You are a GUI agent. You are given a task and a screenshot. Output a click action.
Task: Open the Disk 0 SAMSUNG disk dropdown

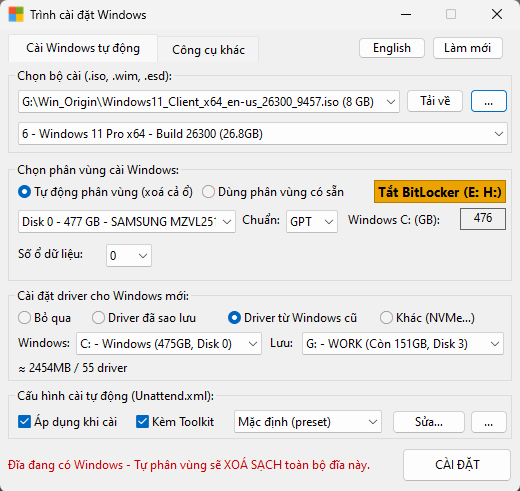pos(127,221)
